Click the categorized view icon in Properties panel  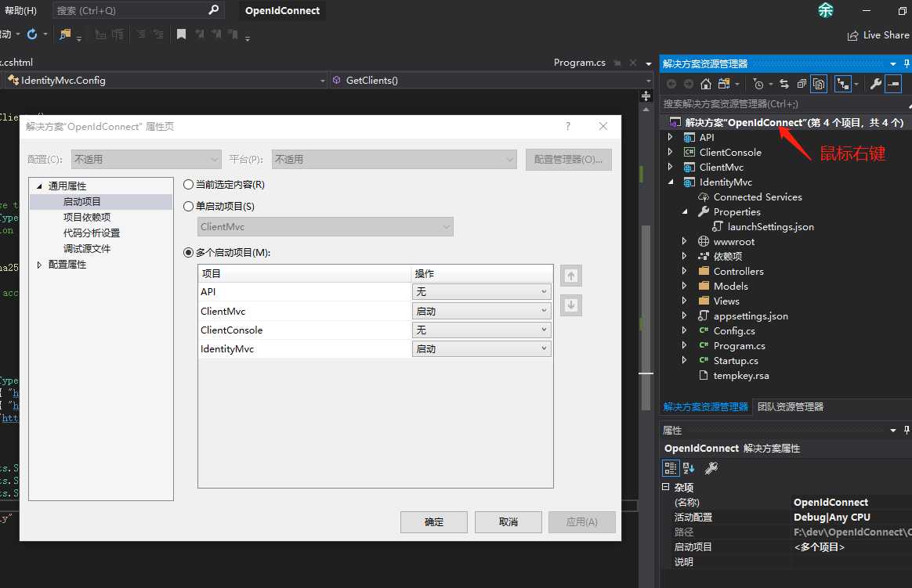coord(670,467)
